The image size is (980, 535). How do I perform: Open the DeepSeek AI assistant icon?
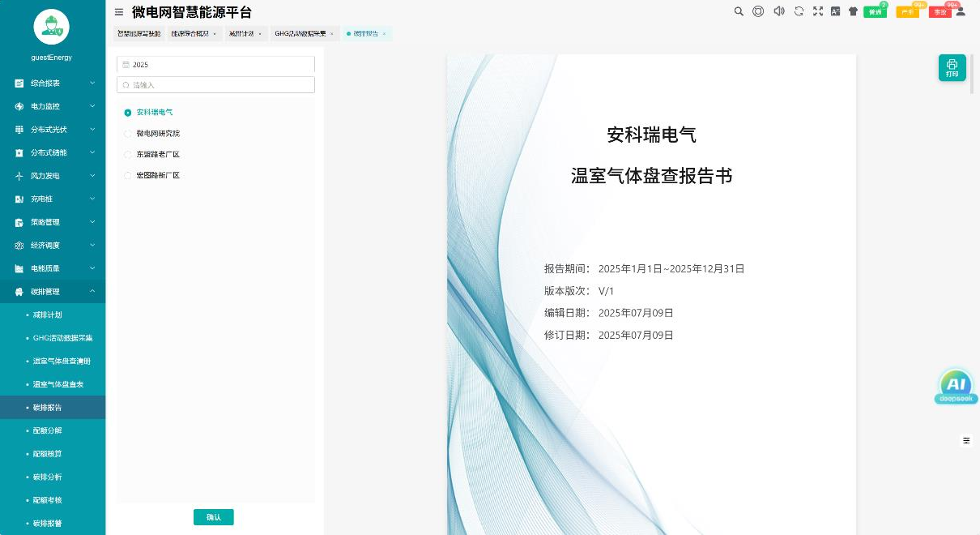pos(956,387)
